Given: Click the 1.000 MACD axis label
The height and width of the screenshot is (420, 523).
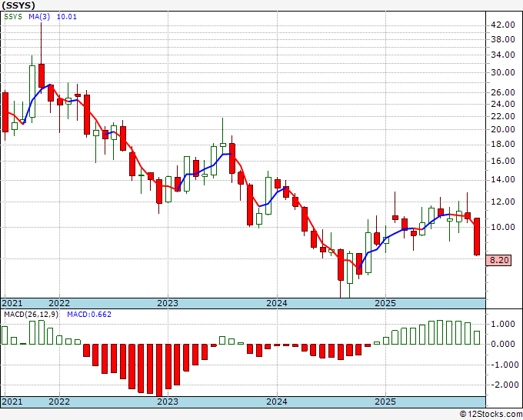Looking at the screenshot, I should click(x=501, y=324).
